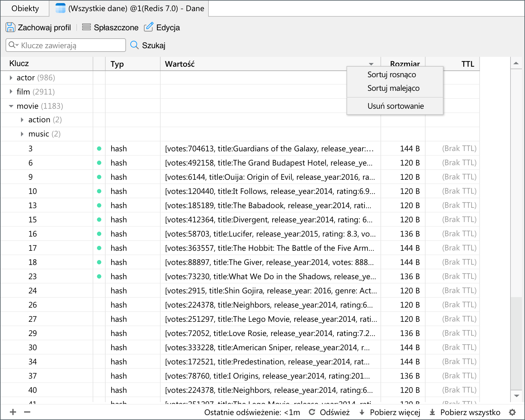Click the TTL column header

pyautogui.click(x=452, y=64)
